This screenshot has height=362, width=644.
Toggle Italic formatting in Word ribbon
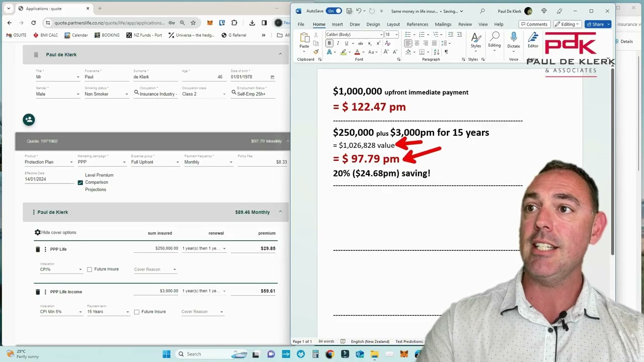click(338, 43)
